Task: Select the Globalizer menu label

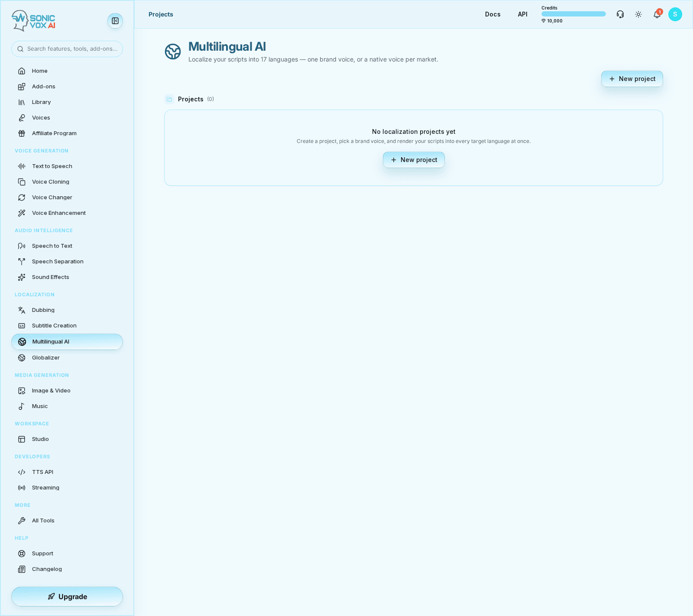Action: 46,358
